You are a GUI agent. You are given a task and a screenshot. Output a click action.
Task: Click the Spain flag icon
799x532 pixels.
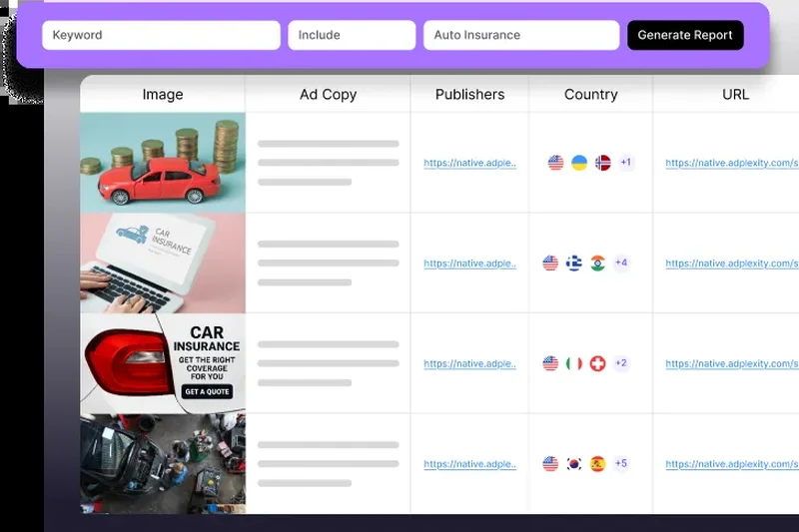(598, 464)
